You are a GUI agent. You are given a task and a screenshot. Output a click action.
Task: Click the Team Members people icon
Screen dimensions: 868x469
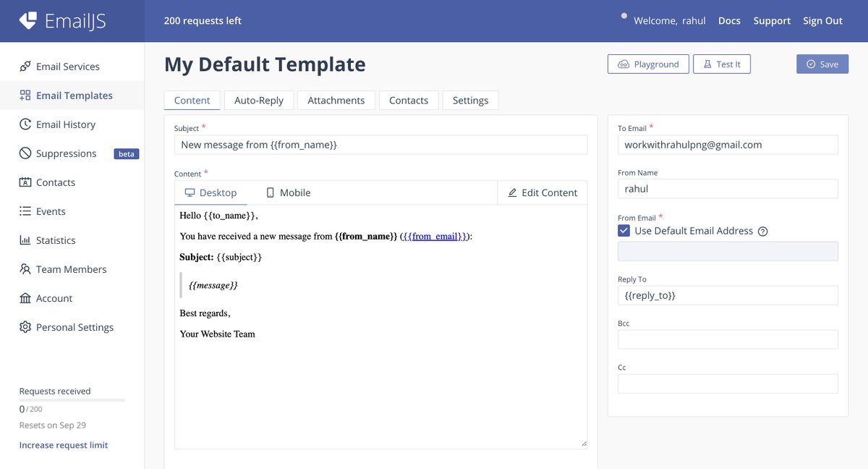pyautogui.click(x=25, y=269)
